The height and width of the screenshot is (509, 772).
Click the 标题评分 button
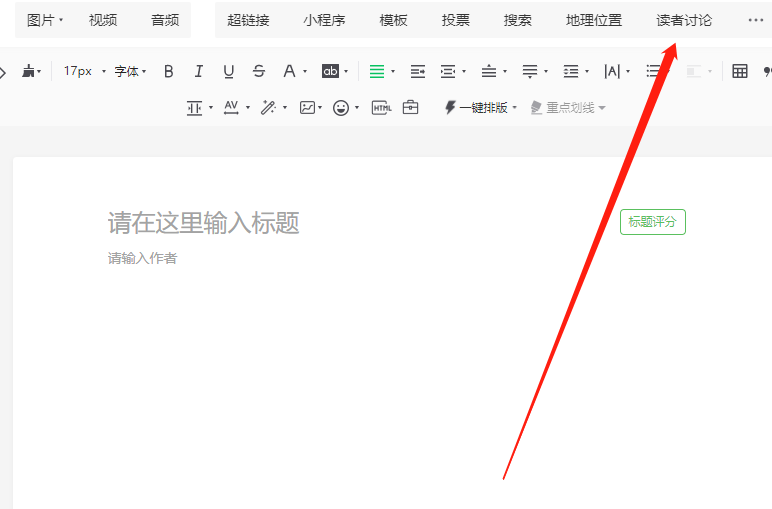tap(652, 222)
